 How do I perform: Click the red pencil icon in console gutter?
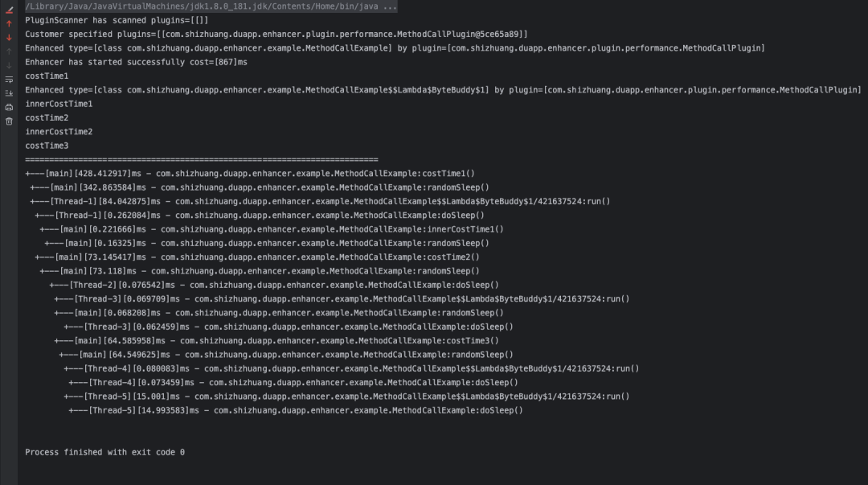tap(9, 10)
